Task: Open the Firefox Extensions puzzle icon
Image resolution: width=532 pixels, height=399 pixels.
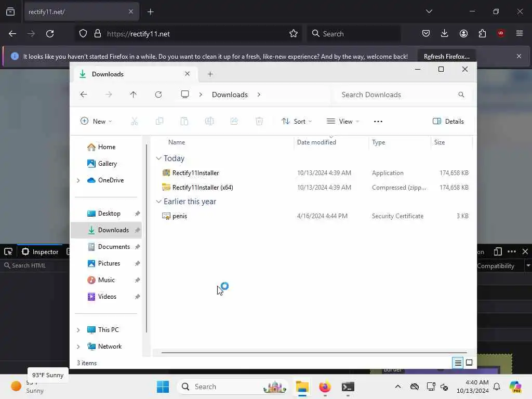Action: 482,33
